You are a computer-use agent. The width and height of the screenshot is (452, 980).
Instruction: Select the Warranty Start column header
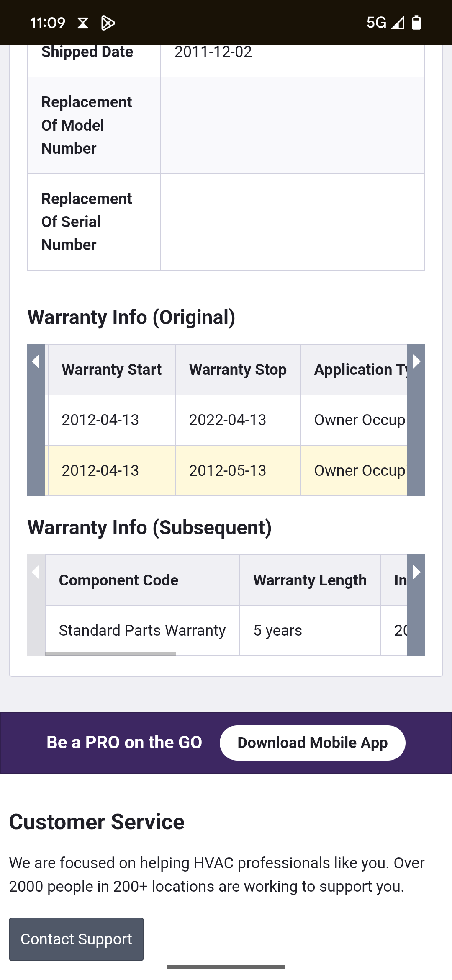point(111,369)
